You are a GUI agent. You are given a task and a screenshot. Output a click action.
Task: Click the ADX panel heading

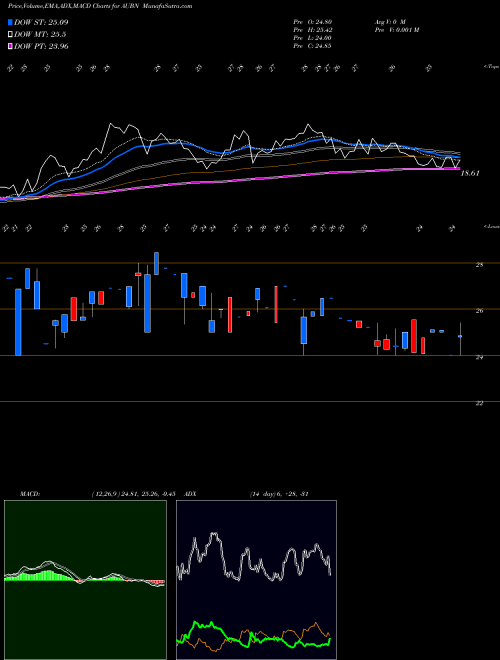[x=191, y=494]
